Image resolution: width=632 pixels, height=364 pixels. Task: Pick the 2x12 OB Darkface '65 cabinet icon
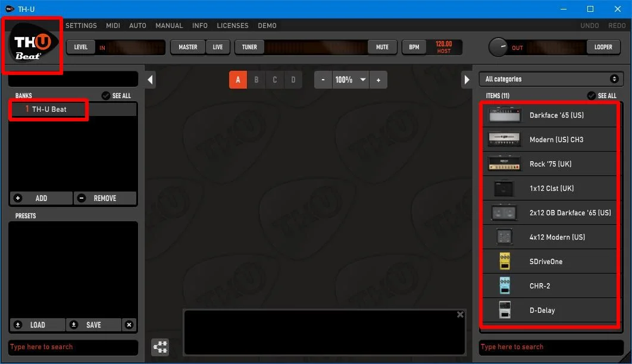(x=504, y=212)
